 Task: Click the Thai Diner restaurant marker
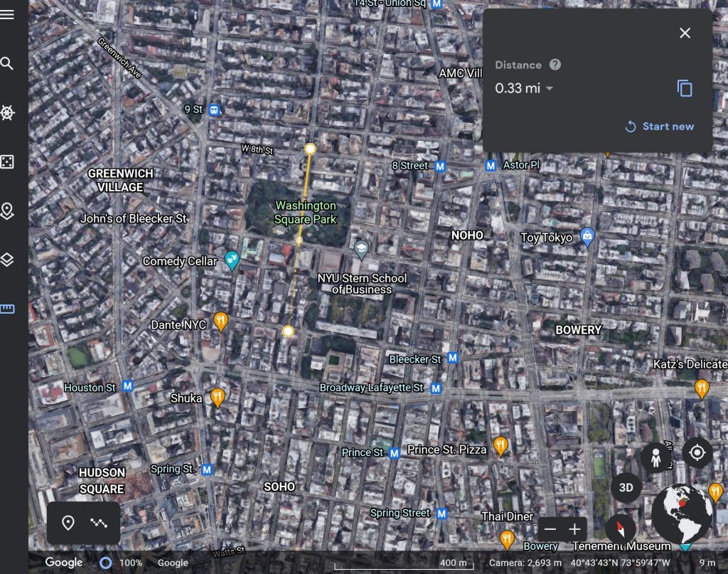506,538
